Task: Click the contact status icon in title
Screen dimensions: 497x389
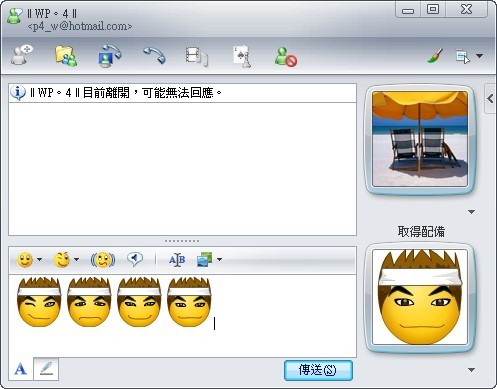Action: [x=14, y=16]
